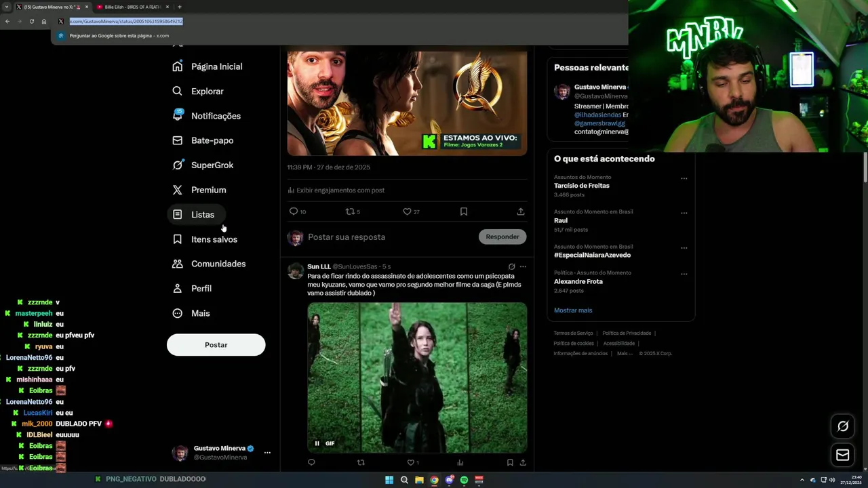
Task: Bookmark Sun LLL's reply
Action: pos(510,462)
